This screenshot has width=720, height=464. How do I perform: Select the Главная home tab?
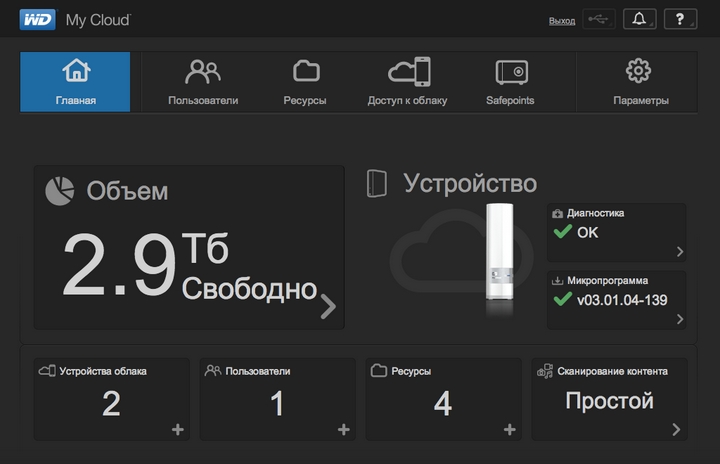tap(75, 82)
